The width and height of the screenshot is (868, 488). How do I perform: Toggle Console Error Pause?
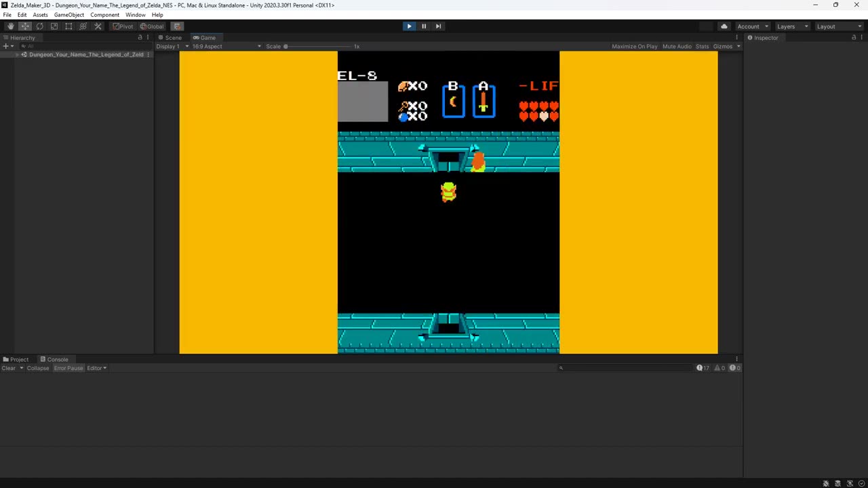[68, 368]
